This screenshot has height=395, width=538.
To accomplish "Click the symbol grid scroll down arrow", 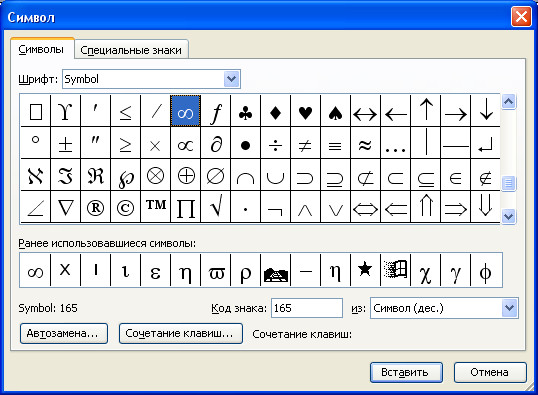I will [508, 217].
